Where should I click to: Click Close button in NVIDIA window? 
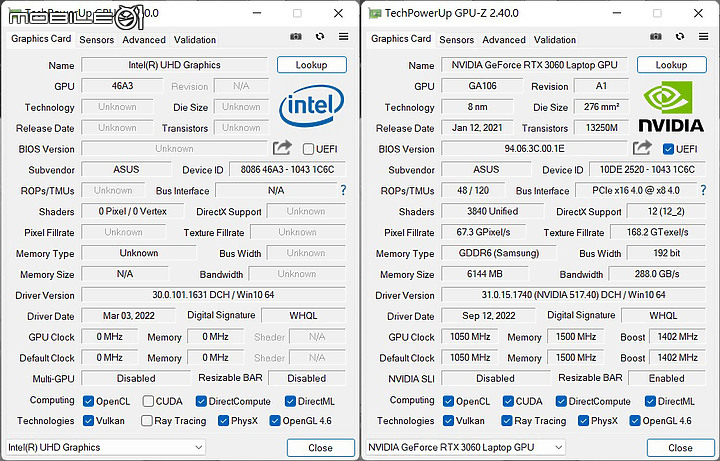(681, 448)
